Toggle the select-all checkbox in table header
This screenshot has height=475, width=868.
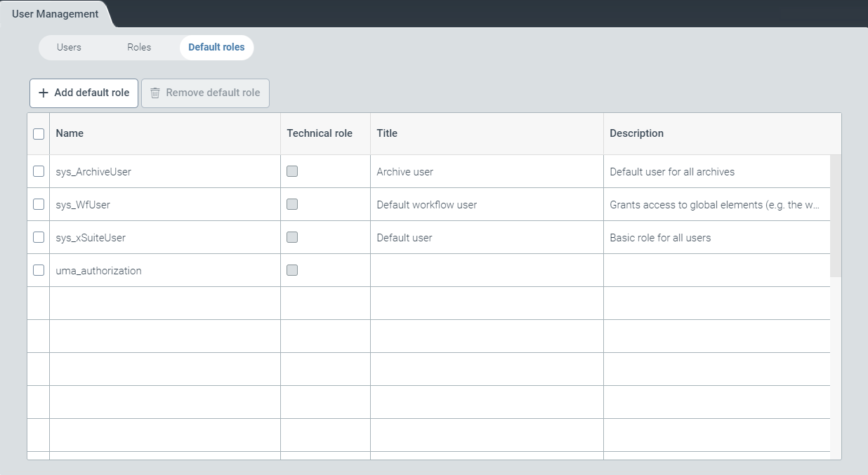click(x=39, y=134)
